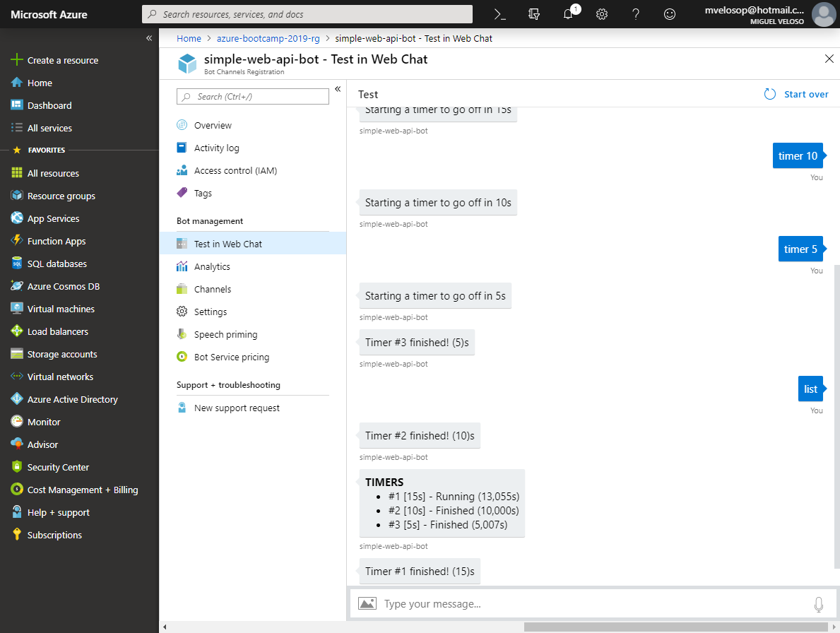Collapse the bot resource menu panel
The width and height of the screenshot is (840, 633).
pyautogui.click(x=338, y=89)
